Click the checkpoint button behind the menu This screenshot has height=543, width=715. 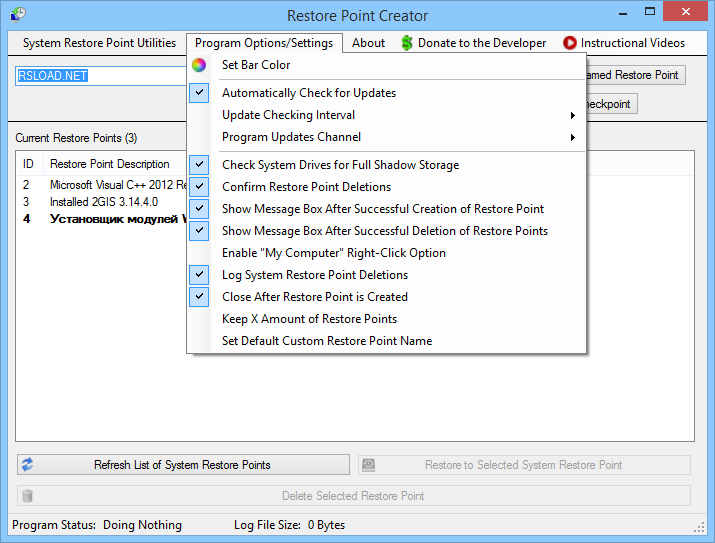(611, 104)
